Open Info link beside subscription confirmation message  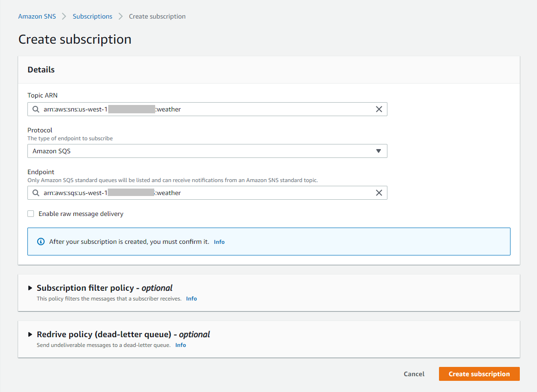click(x=219, y=242)
